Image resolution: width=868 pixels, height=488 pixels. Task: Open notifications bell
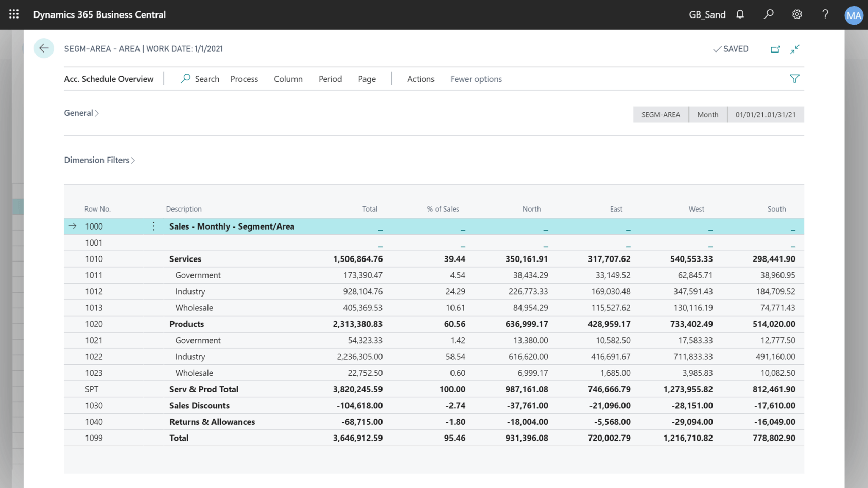click(740, 14)
